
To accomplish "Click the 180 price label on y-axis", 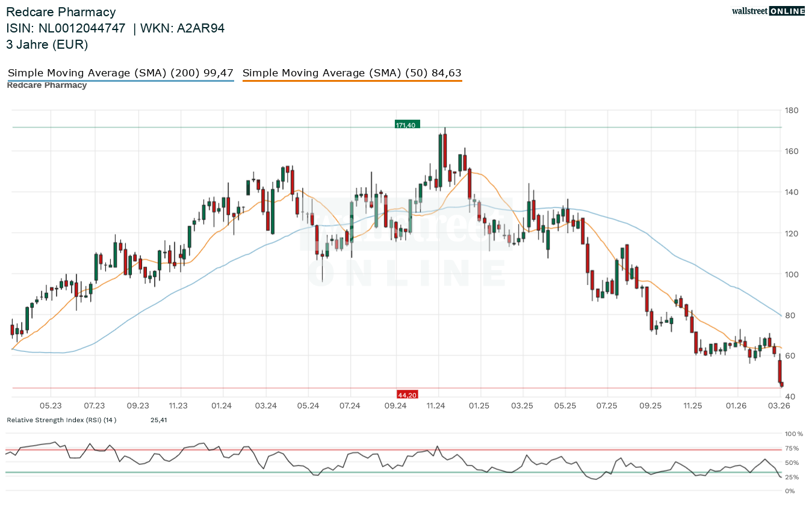I will [792, 110].
